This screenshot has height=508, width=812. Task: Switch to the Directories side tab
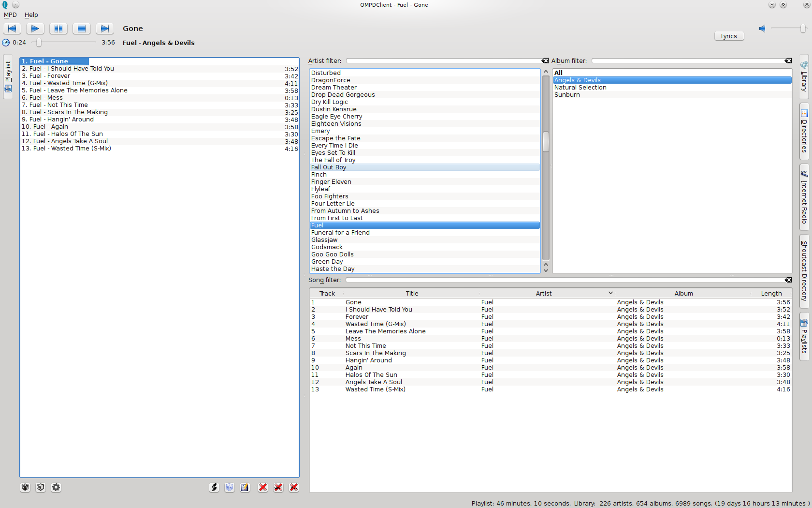point(804,131)
